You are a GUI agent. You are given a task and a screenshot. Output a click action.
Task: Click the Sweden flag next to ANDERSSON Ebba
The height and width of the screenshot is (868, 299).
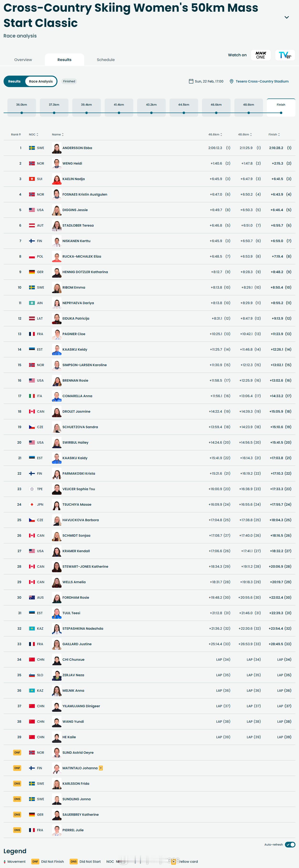point(32,148)
